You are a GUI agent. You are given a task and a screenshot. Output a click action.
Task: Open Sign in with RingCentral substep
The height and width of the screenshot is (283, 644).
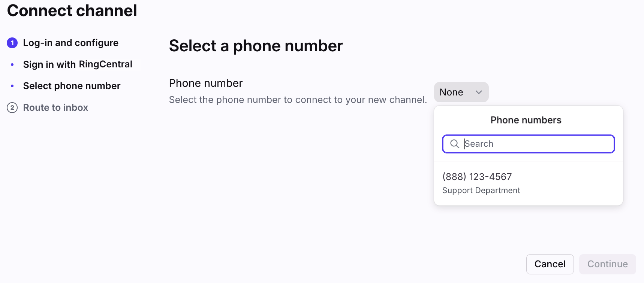78,64
